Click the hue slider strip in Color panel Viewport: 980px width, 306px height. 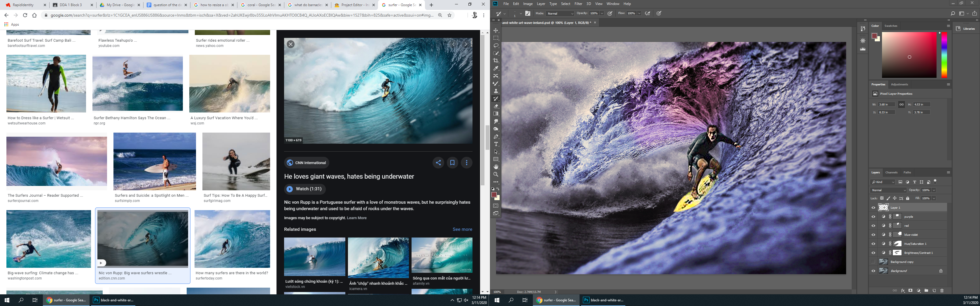point(944,55)
